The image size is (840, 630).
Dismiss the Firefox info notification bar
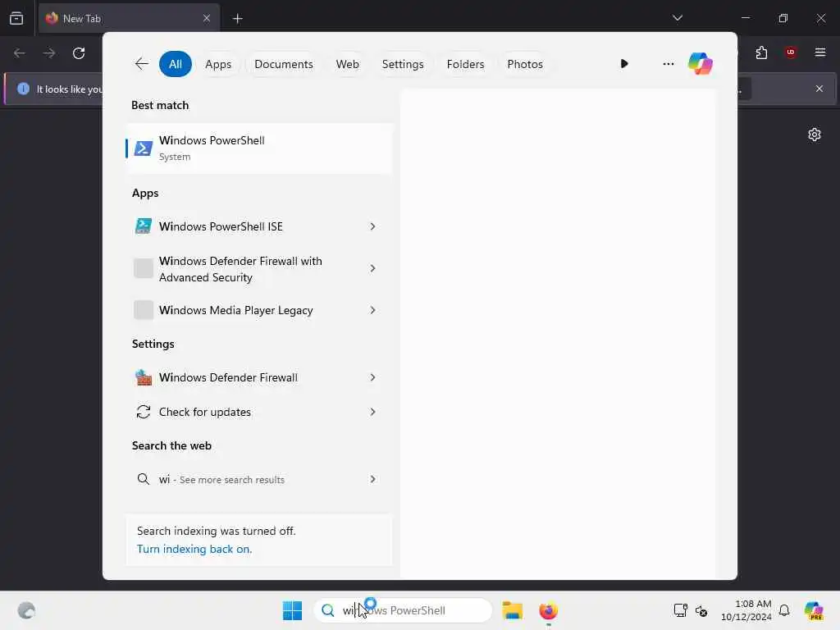coord(819,89)
